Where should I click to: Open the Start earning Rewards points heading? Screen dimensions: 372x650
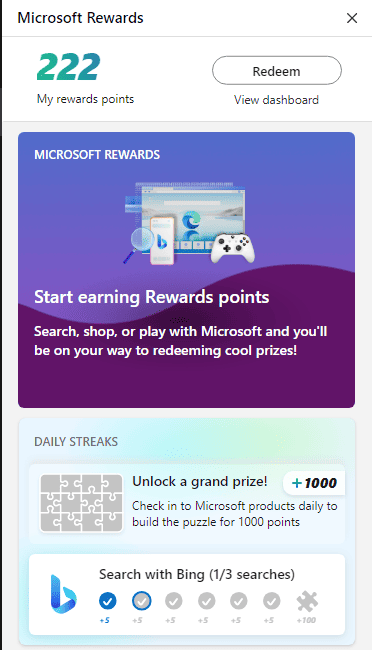click(x=152, y=297)
